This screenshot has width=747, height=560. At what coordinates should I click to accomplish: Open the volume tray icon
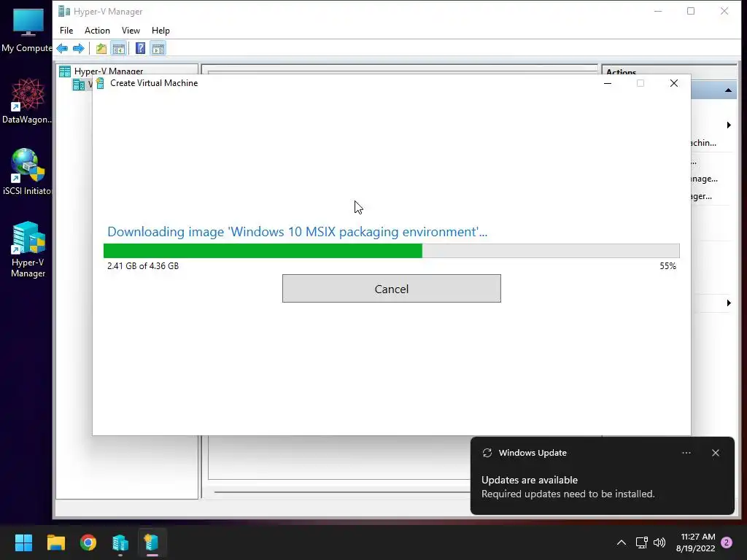tap(659, 542)
